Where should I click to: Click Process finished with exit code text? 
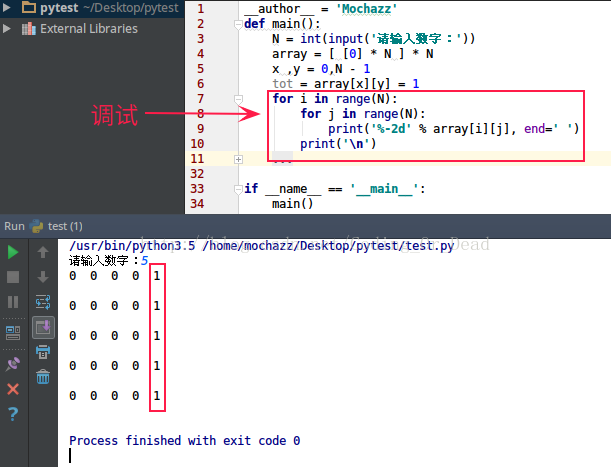[185, 440]
